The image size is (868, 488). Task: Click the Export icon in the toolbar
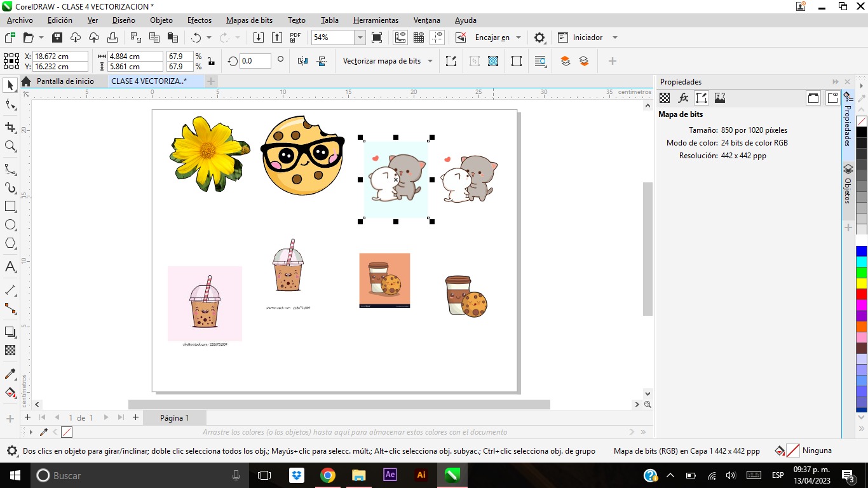tap(277, 37)
